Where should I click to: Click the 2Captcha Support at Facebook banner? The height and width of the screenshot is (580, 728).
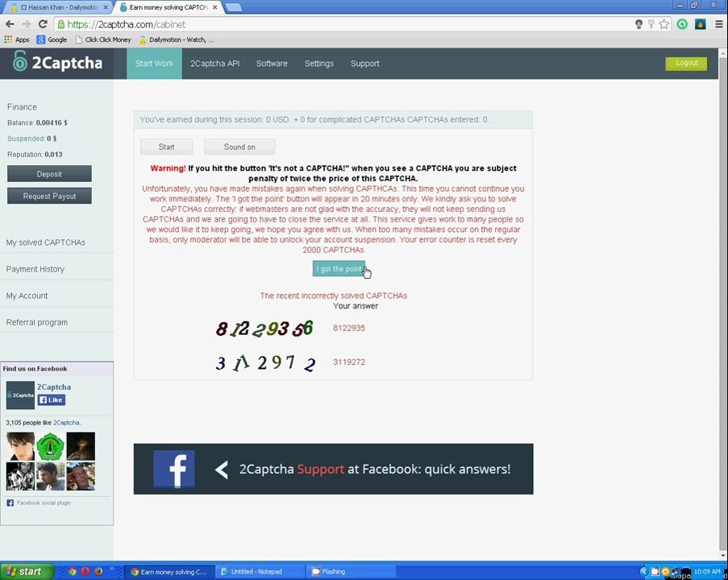point(333,469)
